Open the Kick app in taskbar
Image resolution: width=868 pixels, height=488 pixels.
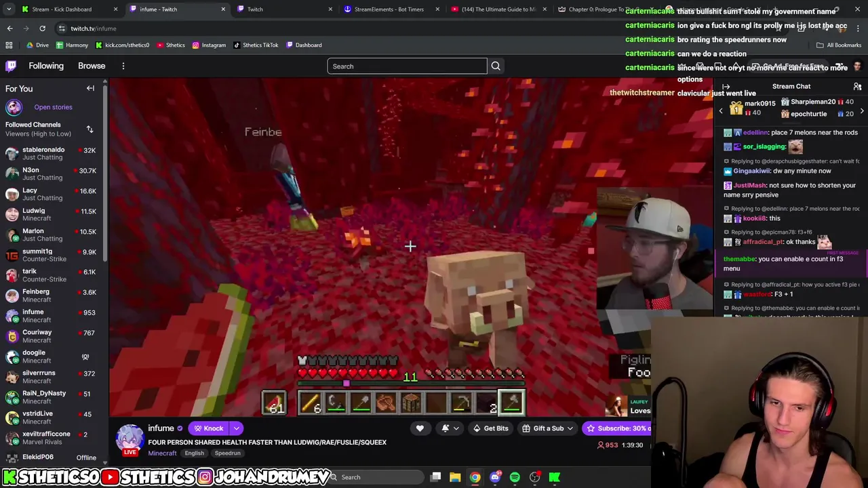pyautogui.click(x=555, y=477)
